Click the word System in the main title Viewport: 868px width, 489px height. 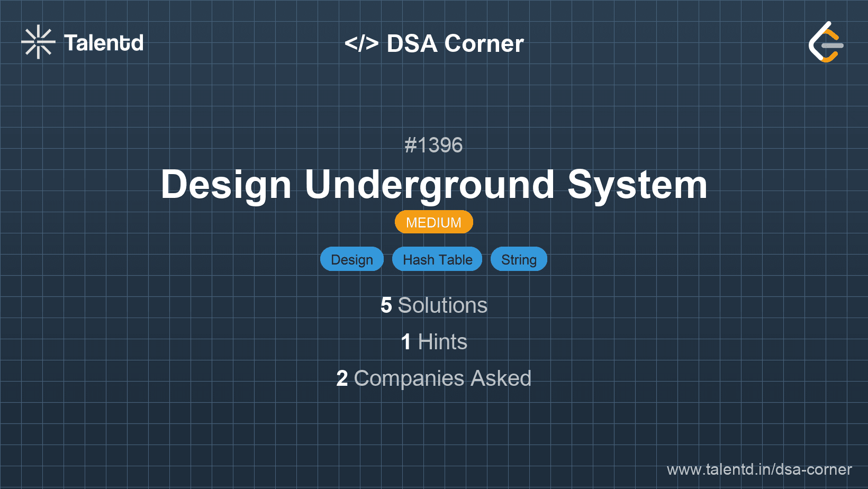click(637, 185)
